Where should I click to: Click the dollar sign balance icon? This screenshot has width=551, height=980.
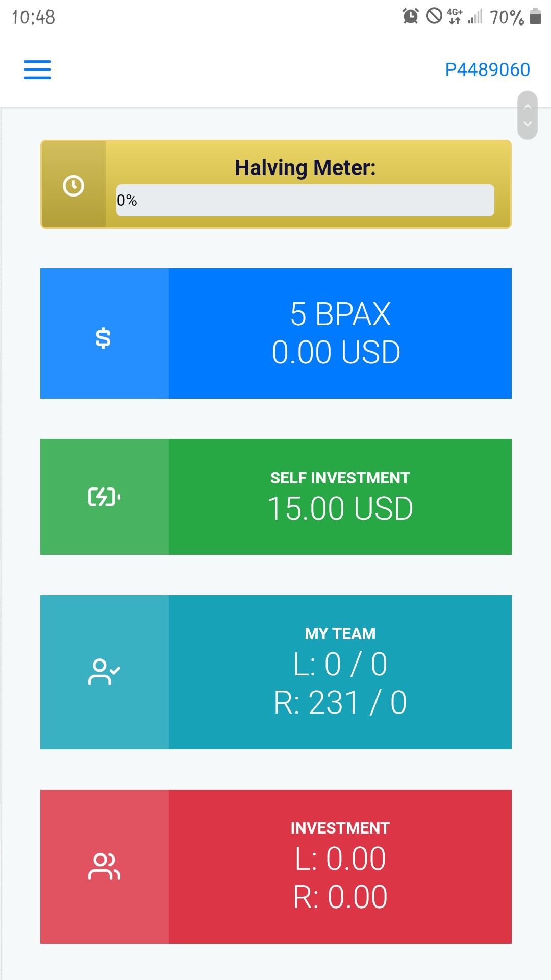point(104,338)
